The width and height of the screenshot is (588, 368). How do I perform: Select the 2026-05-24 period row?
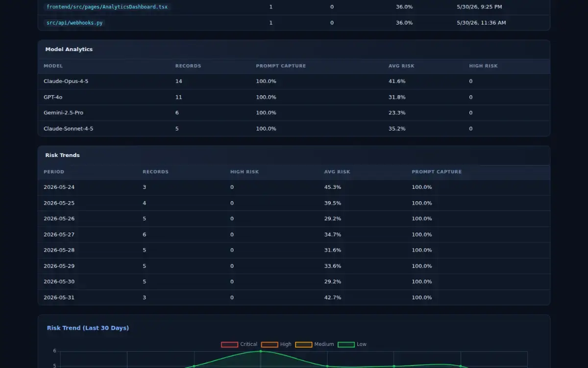[x=294, y=187]
